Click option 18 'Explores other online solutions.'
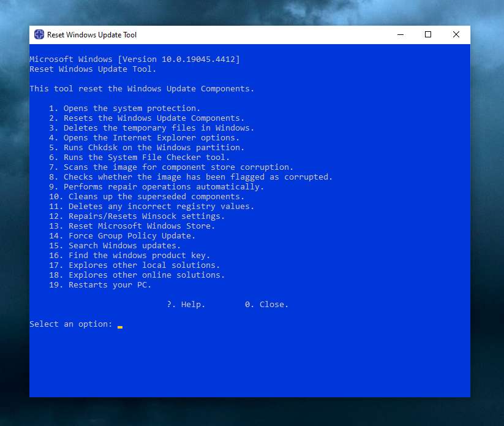The width and height of the screenshot is (504, 426). [137, 275]
